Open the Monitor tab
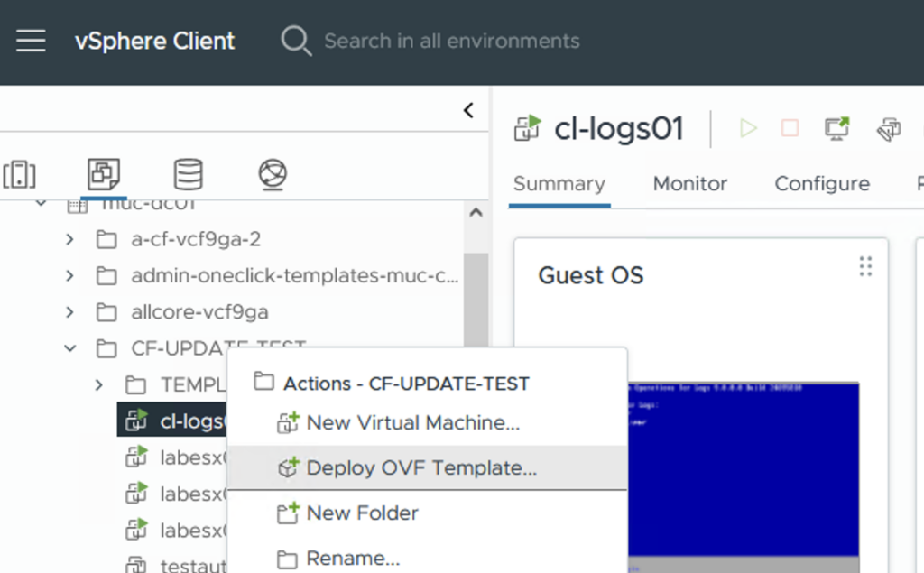The height and width of the screenshot is (573, 924). pos(689,184)
